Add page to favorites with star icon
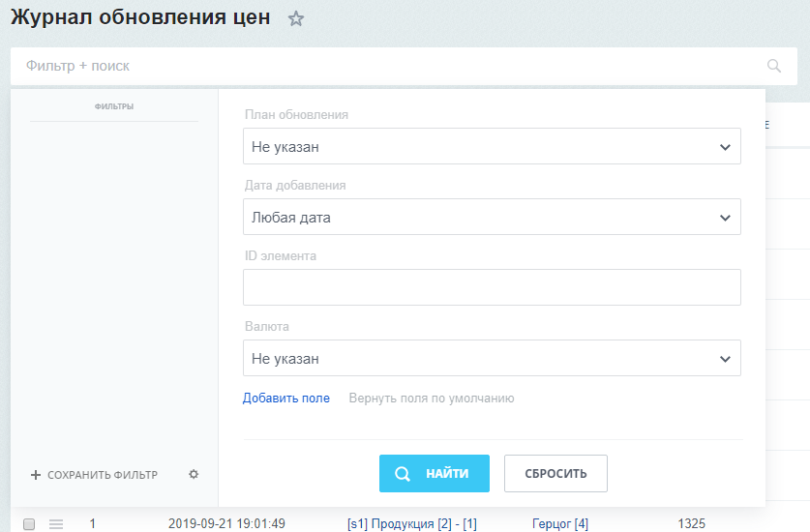The height and width of the screenshot is (532, 810). click(296, 18)
